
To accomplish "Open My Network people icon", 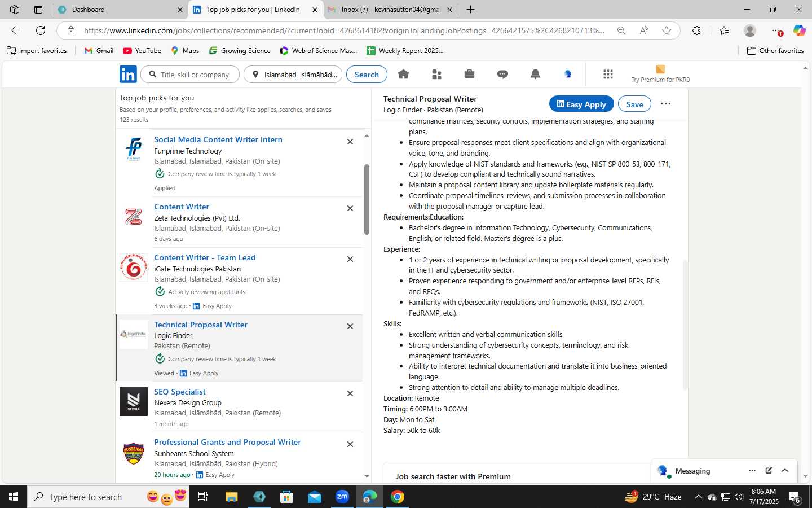I will click(436, 74).
